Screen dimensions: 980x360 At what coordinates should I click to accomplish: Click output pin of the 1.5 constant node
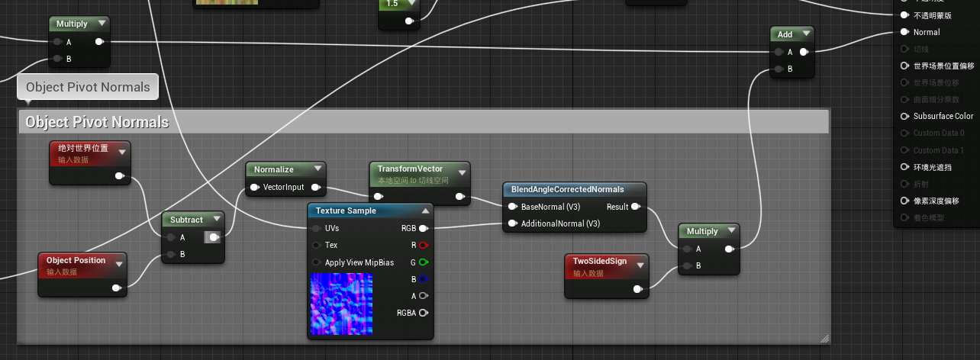pyautogui.click(x=409, y=21)
